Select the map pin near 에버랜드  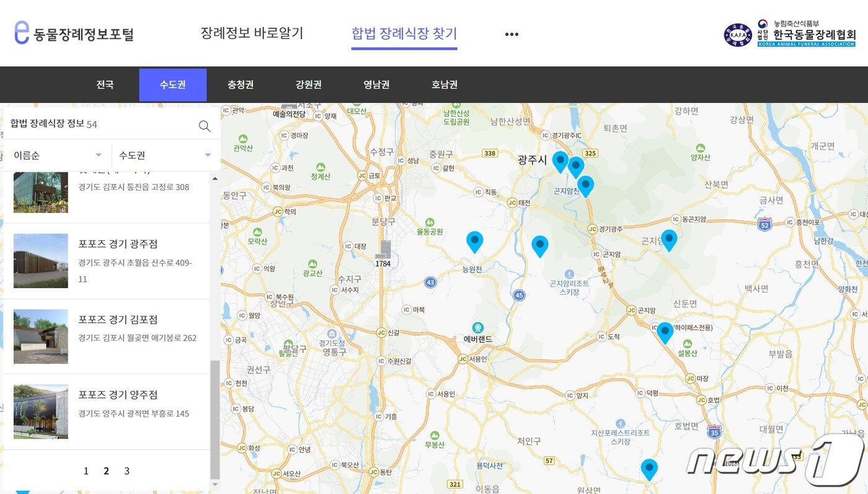(x=539, y=245)
